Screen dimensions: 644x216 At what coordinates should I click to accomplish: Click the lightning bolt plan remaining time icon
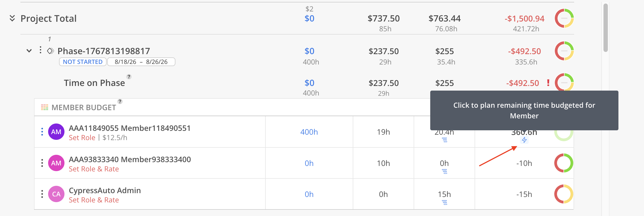coord(524,140)
